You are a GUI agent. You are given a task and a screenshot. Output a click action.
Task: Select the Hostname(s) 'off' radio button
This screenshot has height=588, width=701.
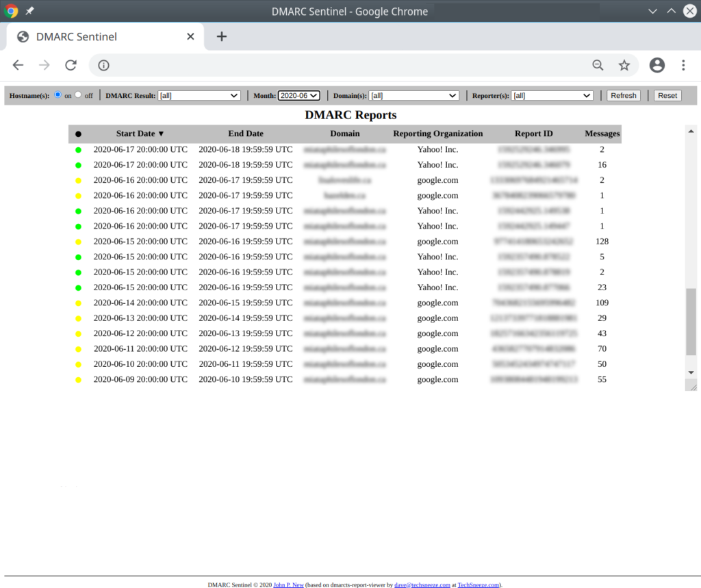(x=77, y=95)
